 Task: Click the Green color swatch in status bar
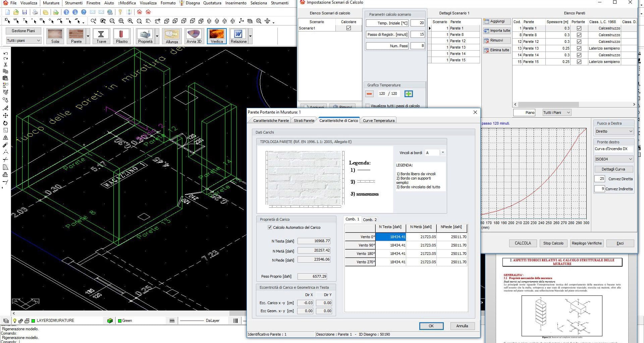pos(119,320)
